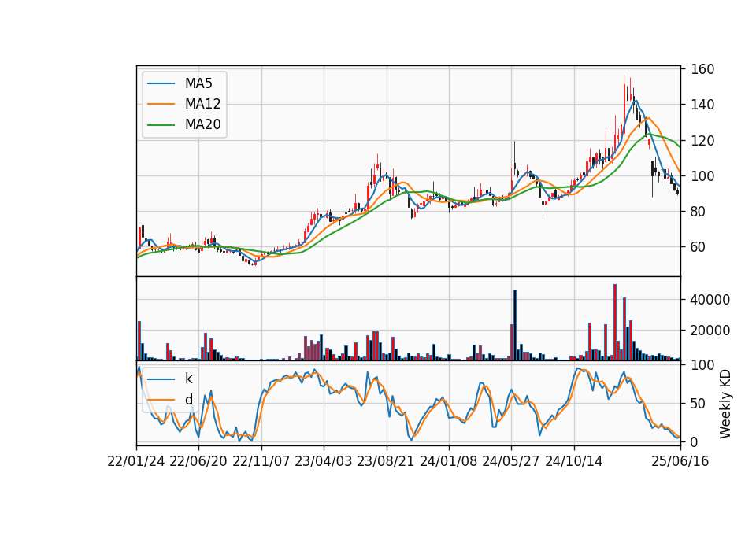Image resolution: width=756 pixels, height=543 pixels.
Task: Click the 24/05/27 date tick label
Action: (x=510, y=461)
